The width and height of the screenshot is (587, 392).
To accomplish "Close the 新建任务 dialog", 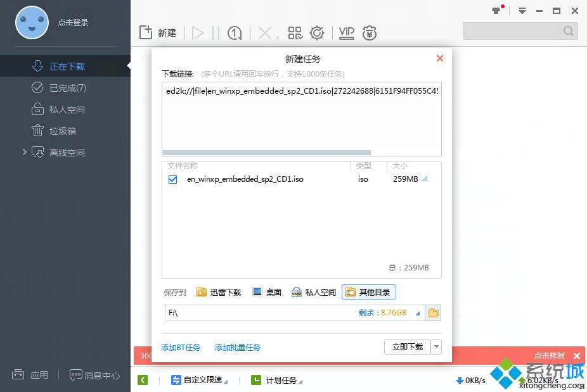I will pos(440,58).
